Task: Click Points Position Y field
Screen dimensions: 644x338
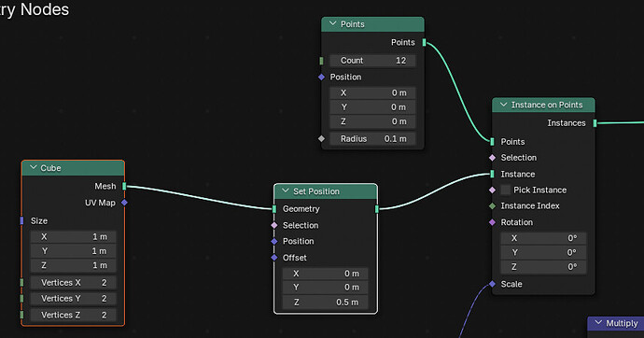Action: coord(372,107)
